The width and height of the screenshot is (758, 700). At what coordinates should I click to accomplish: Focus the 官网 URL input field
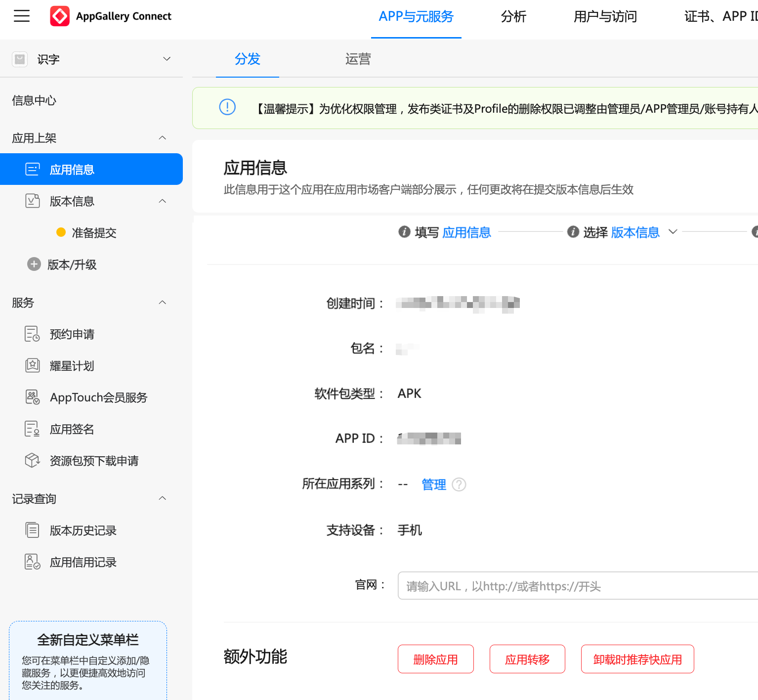point(578,586)
